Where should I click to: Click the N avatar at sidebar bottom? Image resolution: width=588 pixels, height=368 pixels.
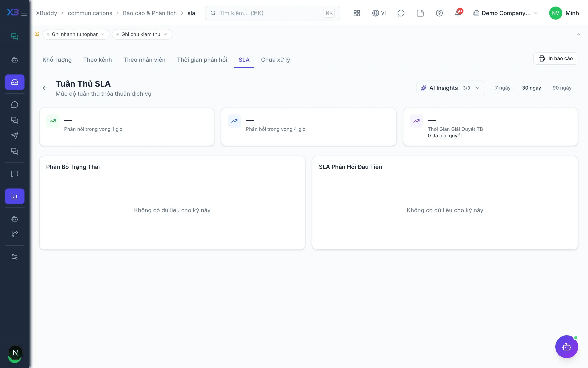point(15,353)
